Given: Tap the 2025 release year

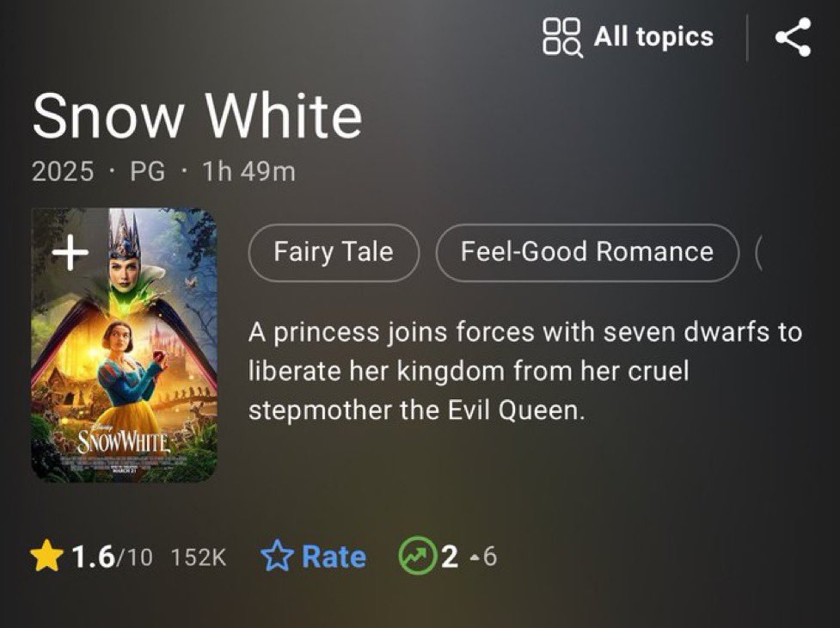Looking at the screenshot, I should click(63, 171).
